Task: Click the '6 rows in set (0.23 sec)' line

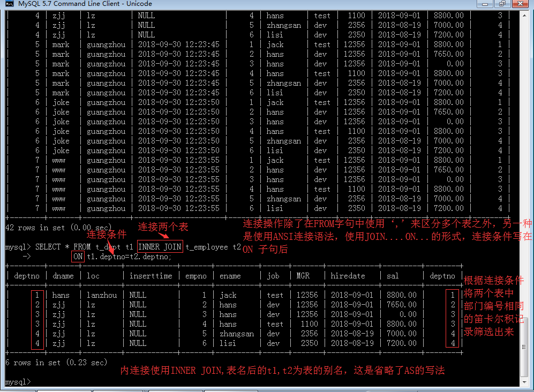Action: [x=56, y=363]
